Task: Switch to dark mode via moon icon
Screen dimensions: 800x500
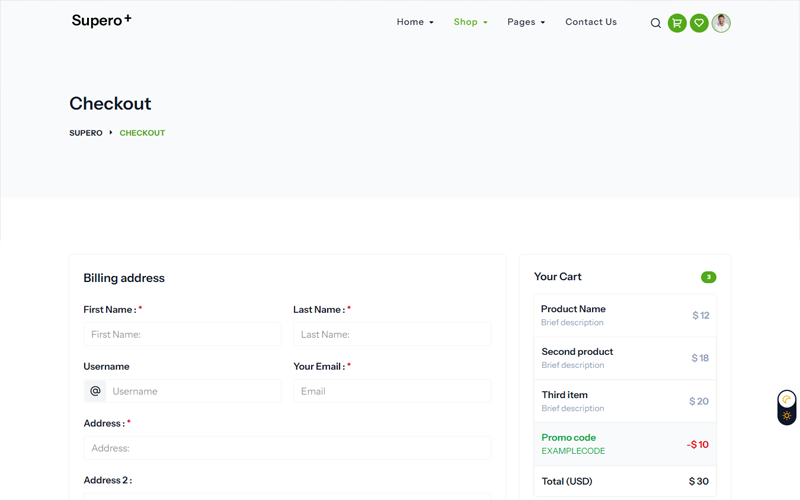Action: pyautogui.click(x=787, y=399)
